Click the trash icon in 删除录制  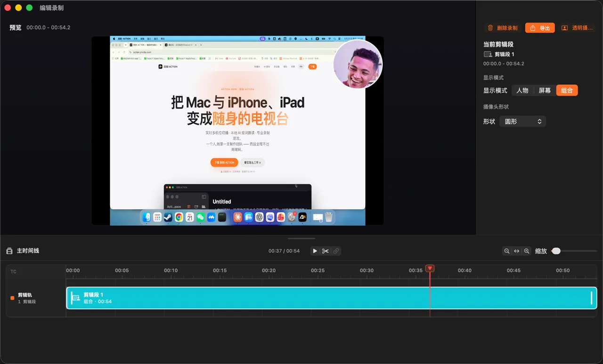point(490,28)
